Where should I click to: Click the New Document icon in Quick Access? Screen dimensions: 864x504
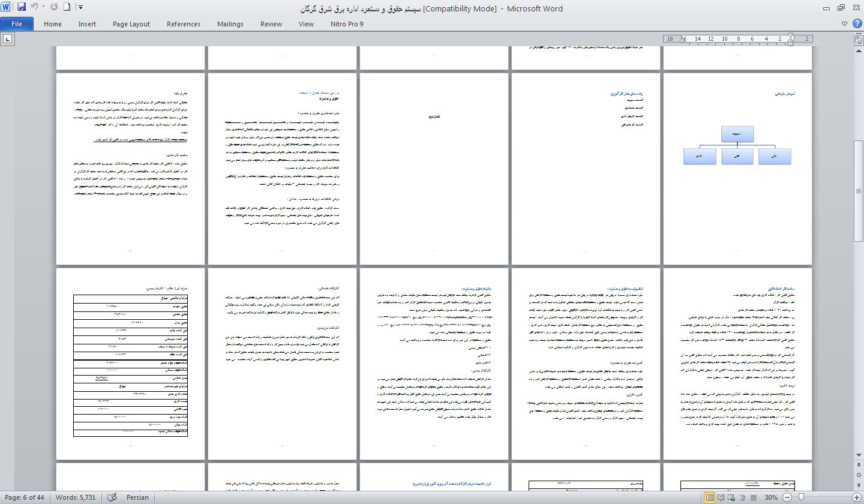coord(67,8)
